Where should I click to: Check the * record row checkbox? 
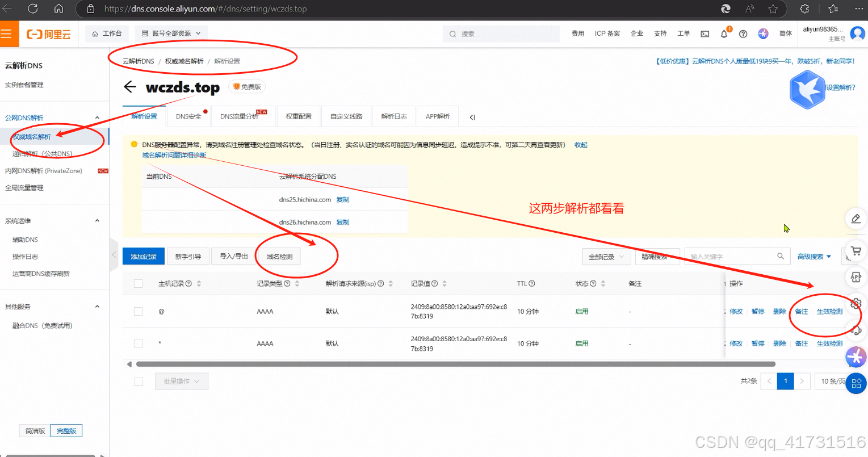pos(138,343)
